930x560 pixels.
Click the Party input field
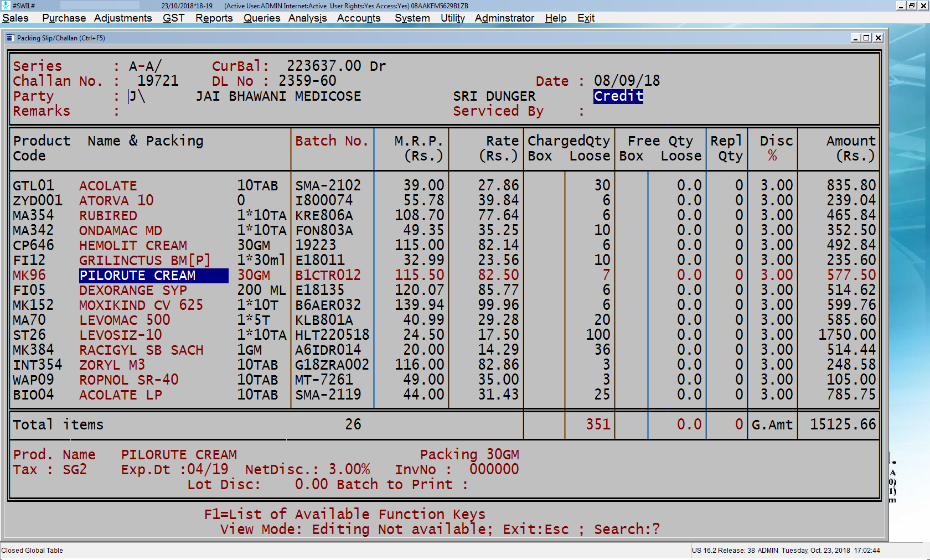click(x=137, y=96)
